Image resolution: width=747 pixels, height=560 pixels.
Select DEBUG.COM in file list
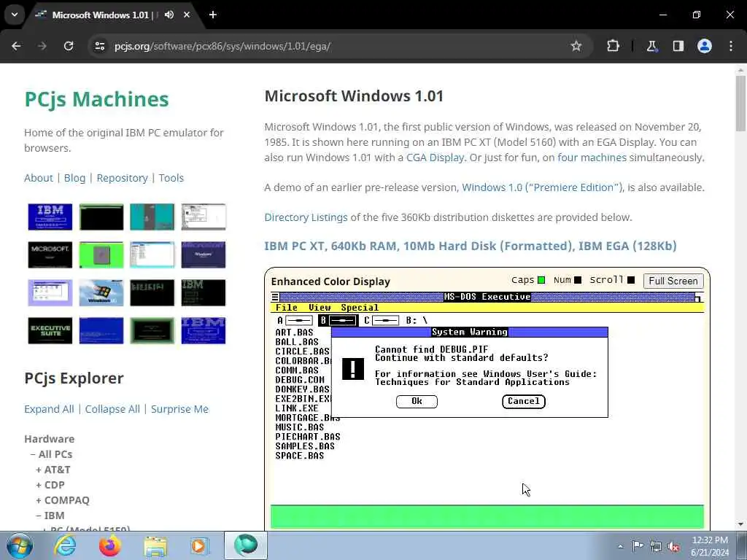pyautogui.click(x=300, y=380)
